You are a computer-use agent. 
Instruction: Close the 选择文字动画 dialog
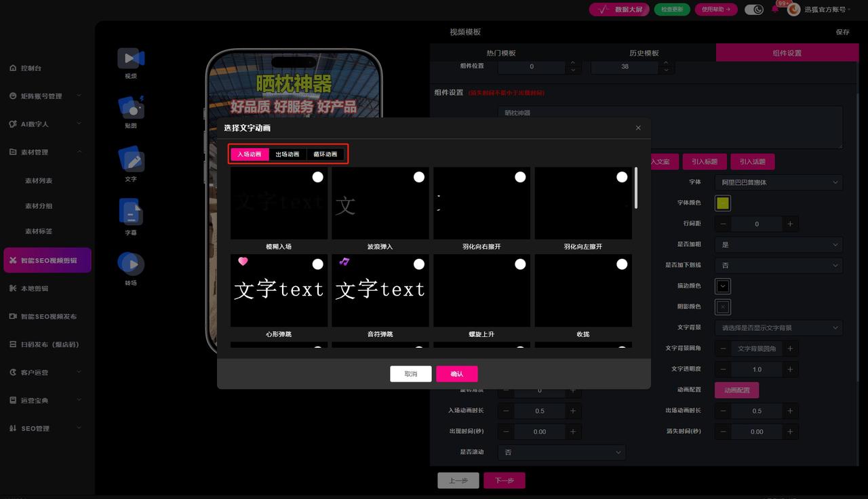coord(638,127)
